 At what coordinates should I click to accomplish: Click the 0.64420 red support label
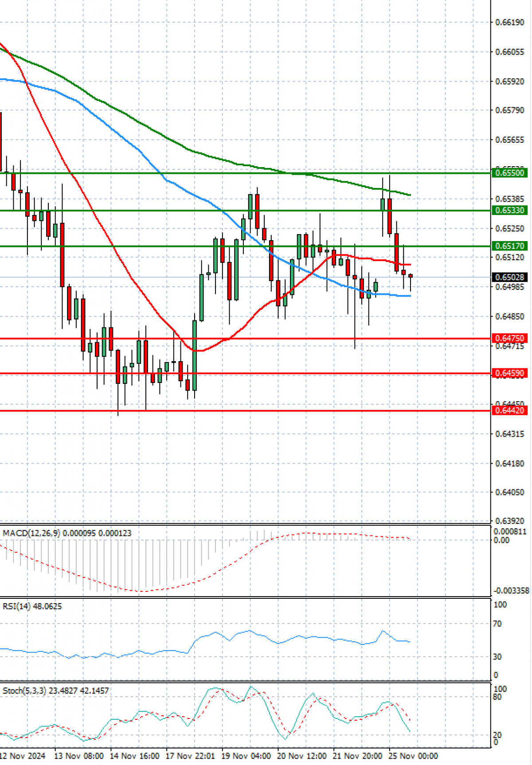(x=509, y=410)
